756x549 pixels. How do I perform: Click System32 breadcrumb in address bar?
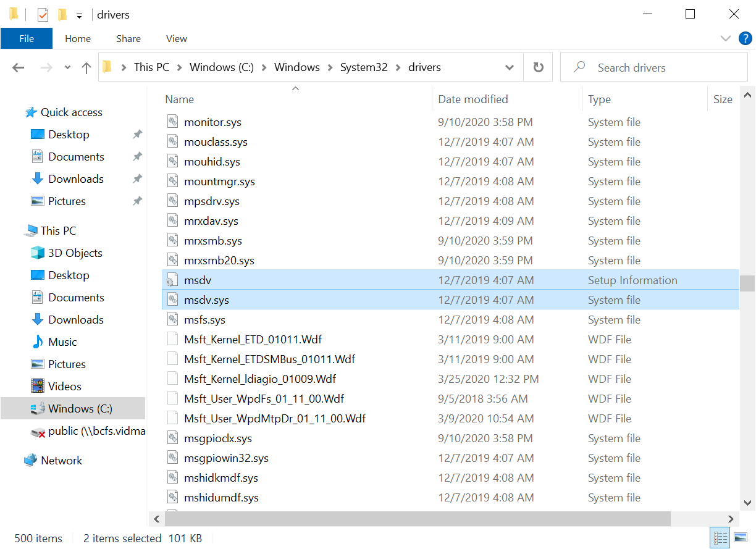[364, 67]
